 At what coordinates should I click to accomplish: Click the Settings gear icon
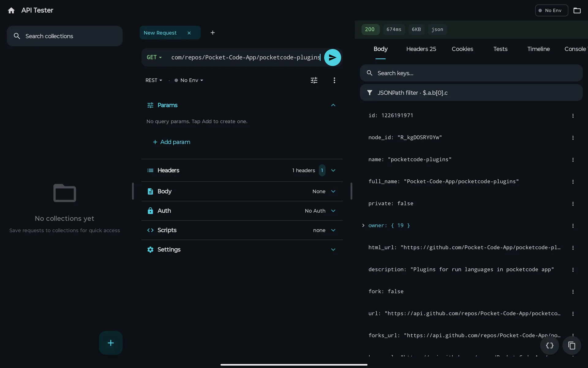pyautogui.click(x=150, y=250)
